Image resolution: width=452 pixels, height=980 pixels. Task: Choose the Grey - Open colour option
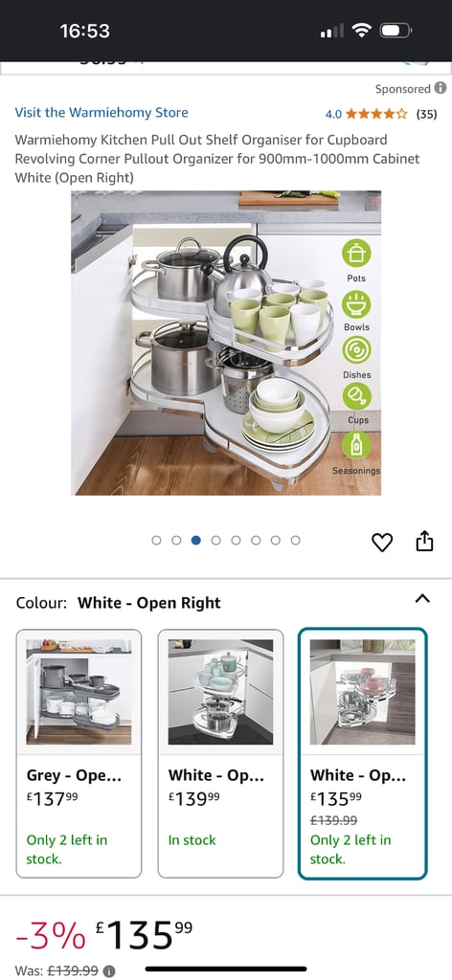point(79,754)
